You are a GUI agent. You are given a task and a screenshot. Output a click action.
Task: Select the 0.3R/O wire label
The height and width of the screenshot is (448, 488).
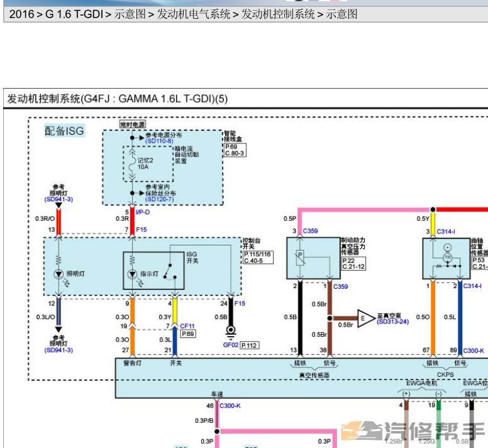(45, 218)
